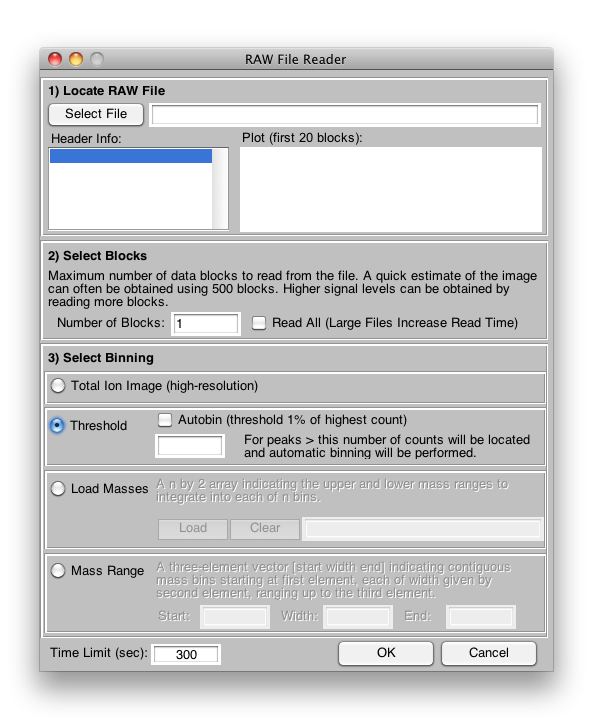
Task: Select the Load Masses radio button
Action: 58,489
